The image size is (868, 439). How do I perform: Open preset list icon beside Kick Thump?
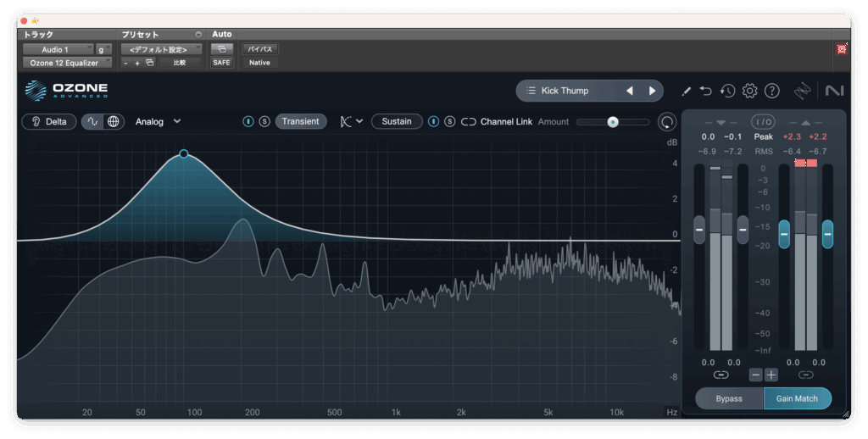click(x=530, y=91)
